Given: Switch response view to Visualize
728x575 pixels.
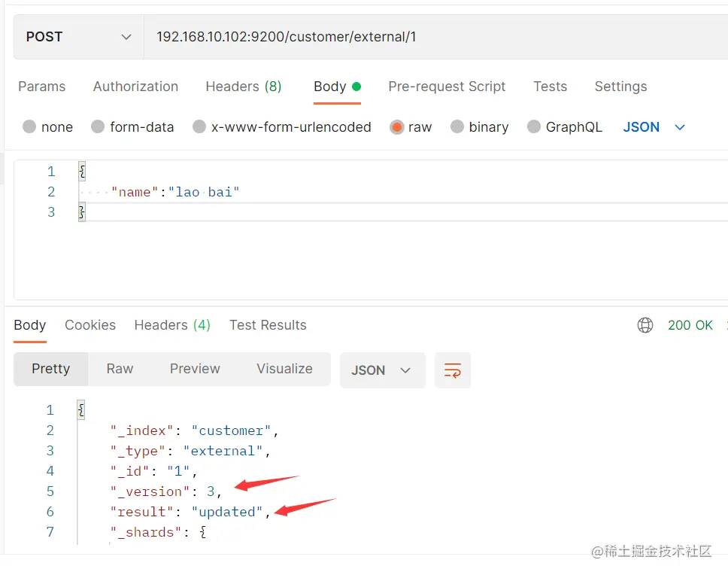Looking at the screenshot, I should coord(284,369).
